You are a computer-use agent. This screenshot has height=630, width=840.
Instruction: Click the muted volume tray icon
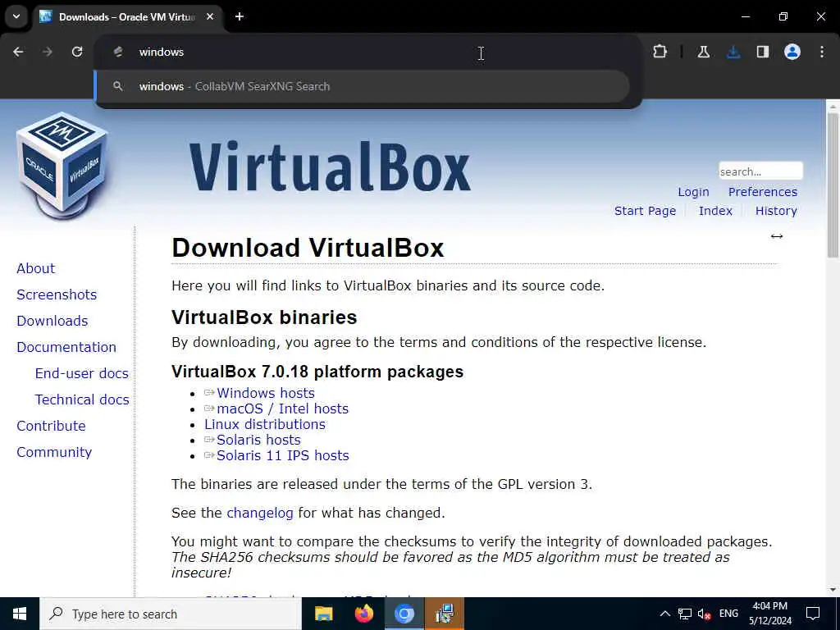(x=704, y=614)
